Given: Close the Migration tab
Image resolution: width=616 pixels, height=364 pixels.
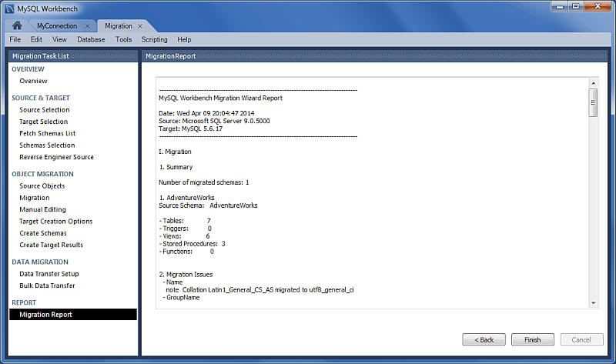Looking at the screenshot, I should click(x=140, y=26).
